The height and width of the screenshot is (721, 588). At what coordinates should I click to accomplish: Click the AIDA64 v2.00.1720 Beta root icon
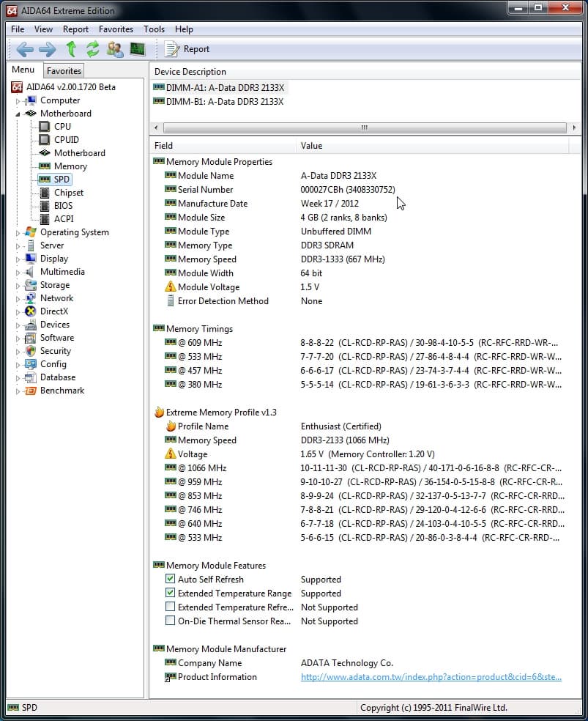coord(17,87)
